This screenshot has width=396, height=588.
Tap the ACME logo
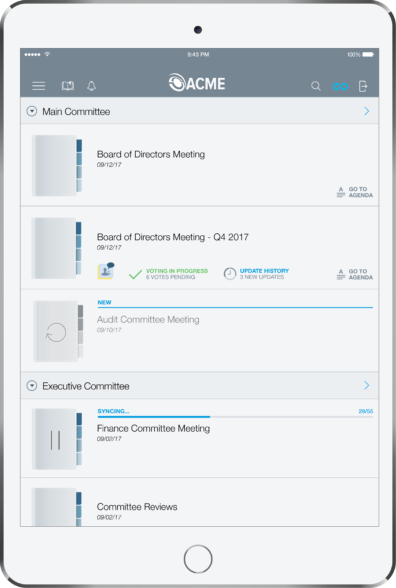[197, 83]
